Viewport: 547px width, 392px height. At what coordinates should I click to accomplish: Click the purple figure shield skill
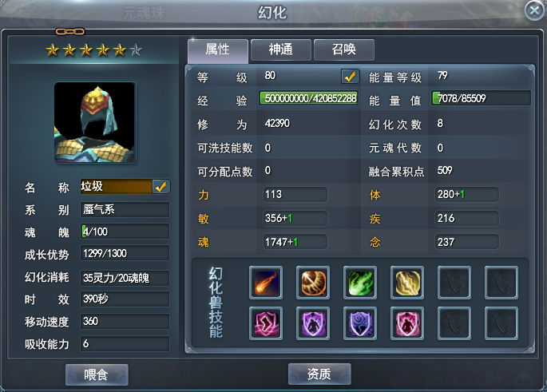pyautogui.click(x=313, y=323)
